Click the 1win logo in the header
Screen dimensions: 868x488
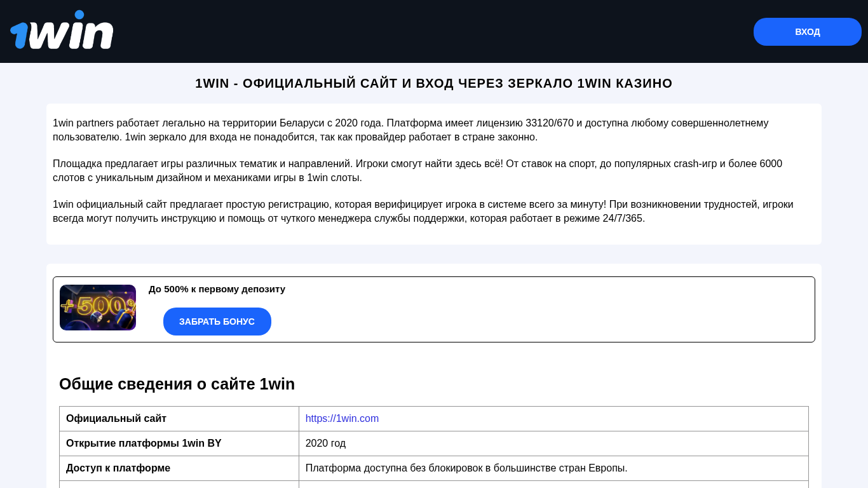[62, 32]
